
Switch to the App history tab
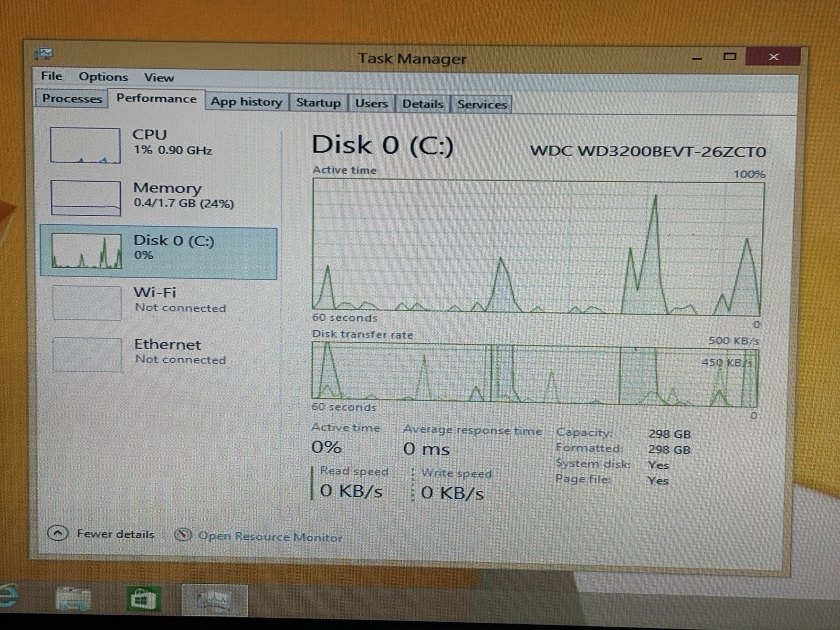tap(246, 102)
